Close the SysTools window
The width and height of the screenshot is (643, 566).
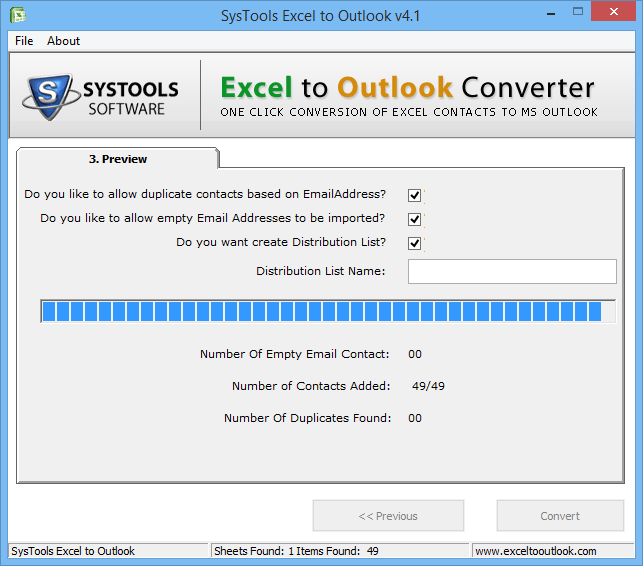point(613,11)
